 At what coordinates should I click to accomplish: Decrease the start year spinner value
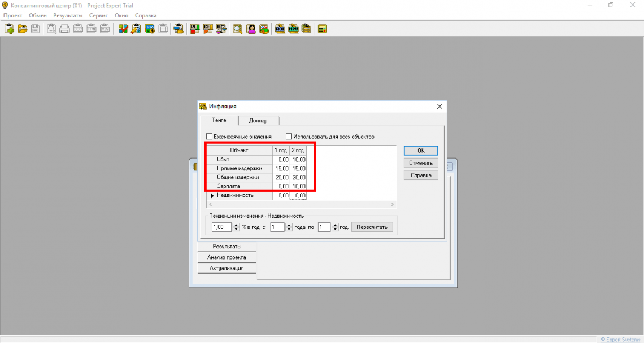[288, 230]
